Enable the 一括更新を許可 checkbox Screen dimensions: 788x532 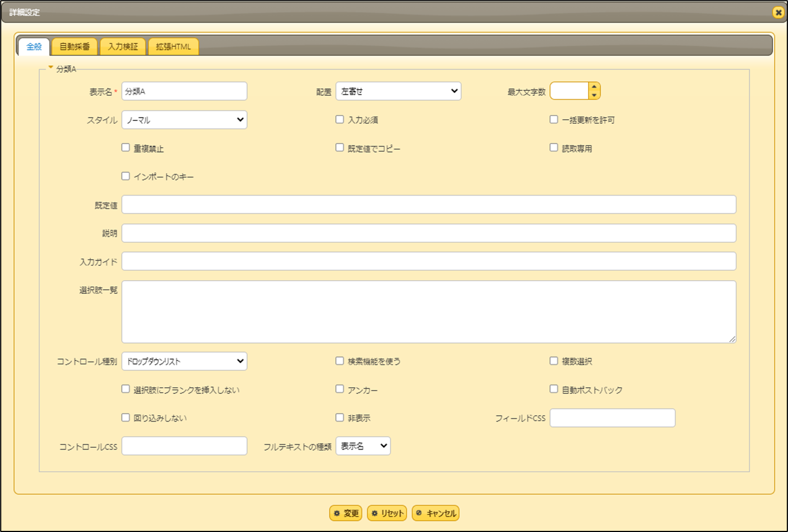click(x=554, y=119)
